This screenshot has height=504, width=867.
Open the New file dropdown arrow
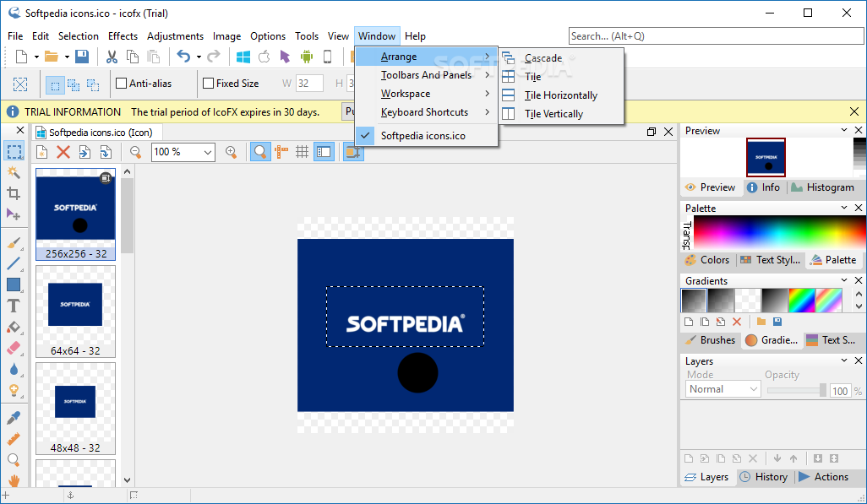(36, 57)
